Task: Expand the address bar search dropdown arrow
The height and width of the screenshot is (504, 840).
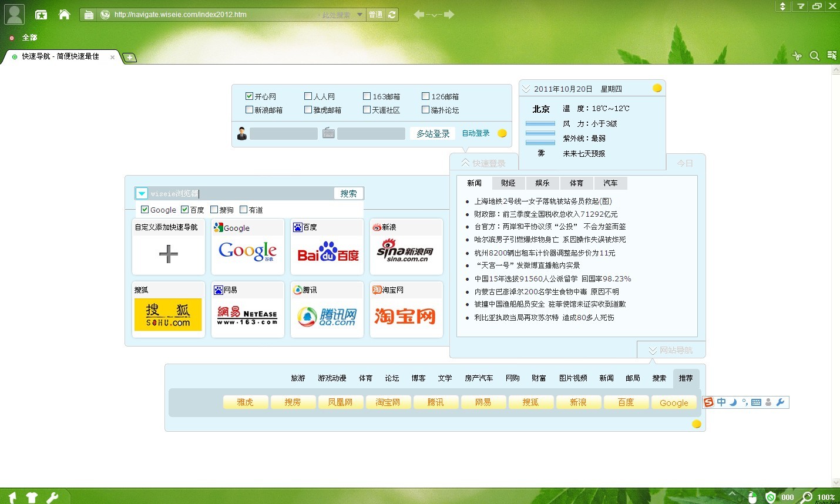Action: (359, 15)
